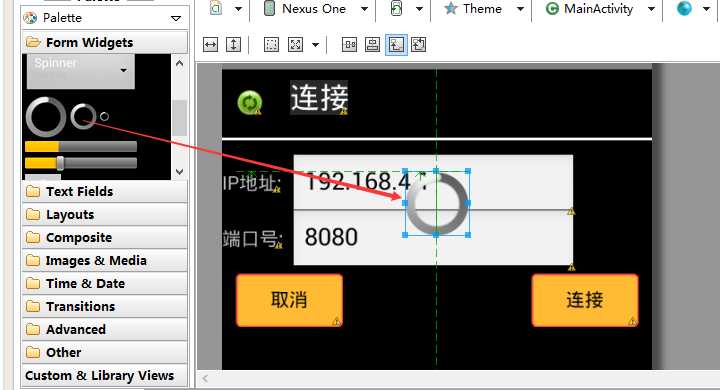Click the warning icon on refresh image
This screenshot has width=720, height=390.
click(x=258, y=111)
